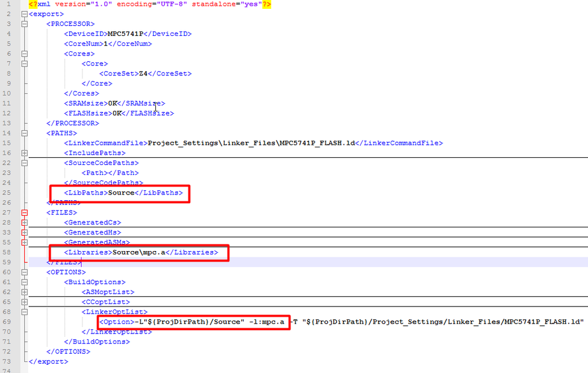The height and width of the screenshot is (373, 588).
Task: Expand the CCoptList folded section
Action: point(24,302)
